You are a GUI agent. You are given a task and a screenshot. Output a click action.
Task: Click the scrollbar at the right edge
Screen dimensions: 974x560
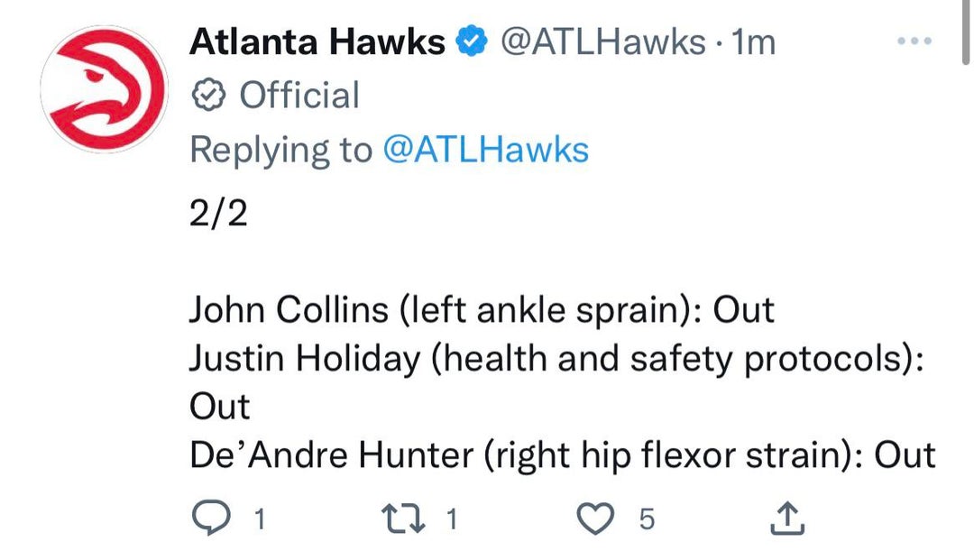[x=966, y=32]
